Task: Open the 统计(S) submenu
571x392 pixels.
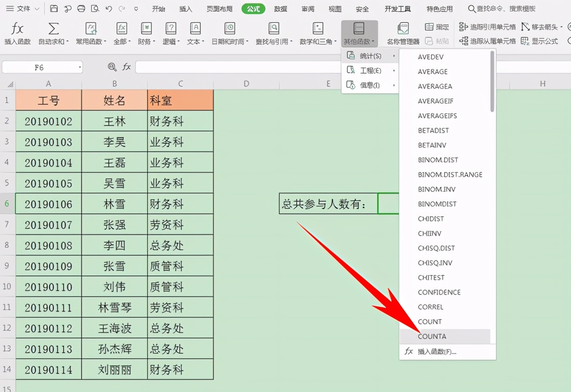Action: pos(370,56)
